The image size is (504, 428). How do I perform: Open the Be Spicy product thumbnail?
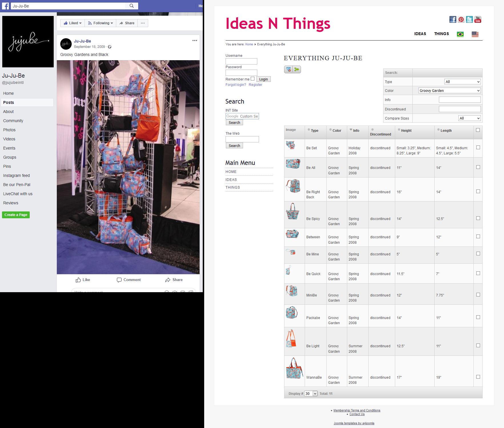coord(293,211)
